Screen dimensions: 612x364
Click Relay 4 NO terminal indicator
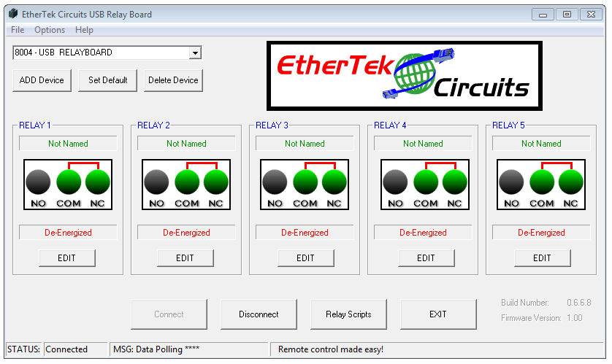click(395, 182)
